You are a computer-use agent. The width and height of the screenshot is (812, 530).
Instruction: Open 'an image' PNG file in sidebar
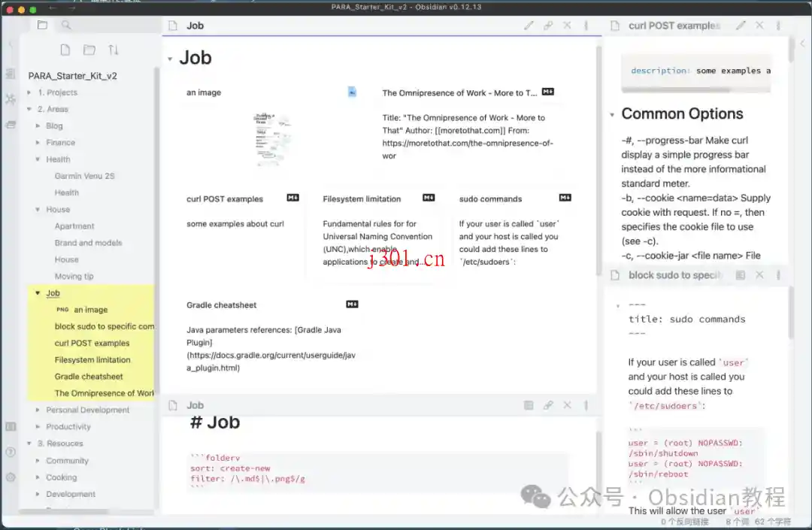pos(91,310)
